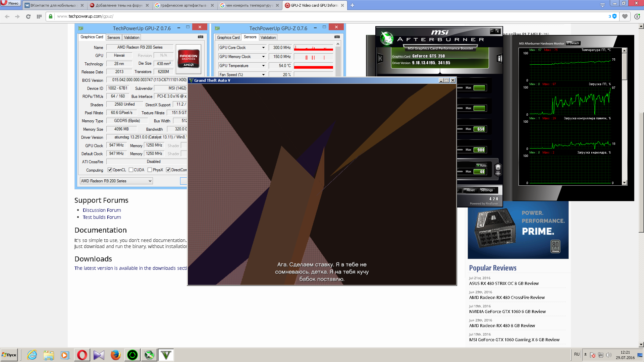Toggle the CUDA checkbox

(131, 170)
